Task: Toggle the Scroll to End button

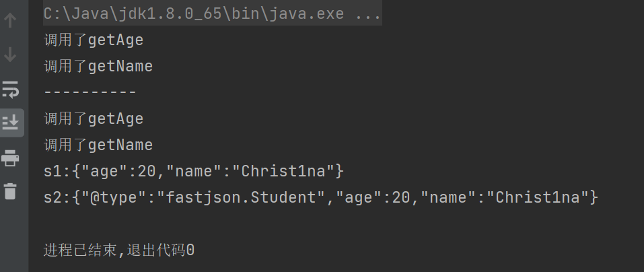Action: [10, 122]
